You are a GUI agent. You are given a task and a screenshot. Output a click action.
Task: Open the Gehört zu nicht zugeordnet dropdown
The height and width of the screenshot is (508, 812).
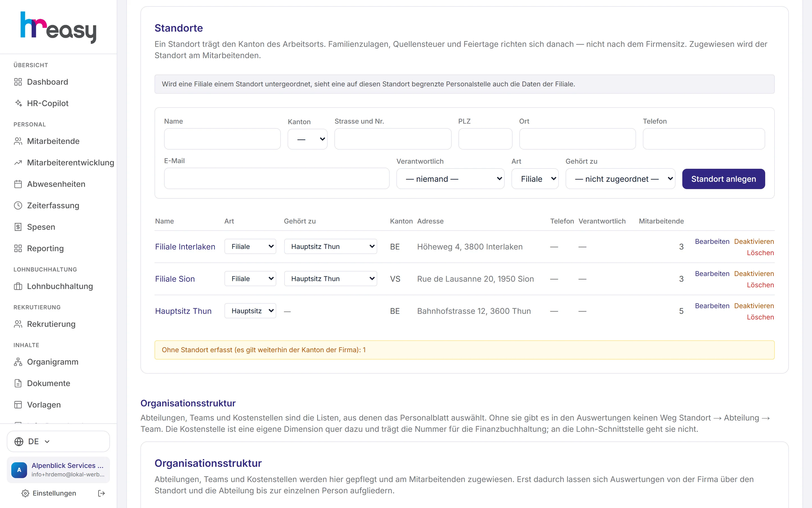[x=620, y=179]
